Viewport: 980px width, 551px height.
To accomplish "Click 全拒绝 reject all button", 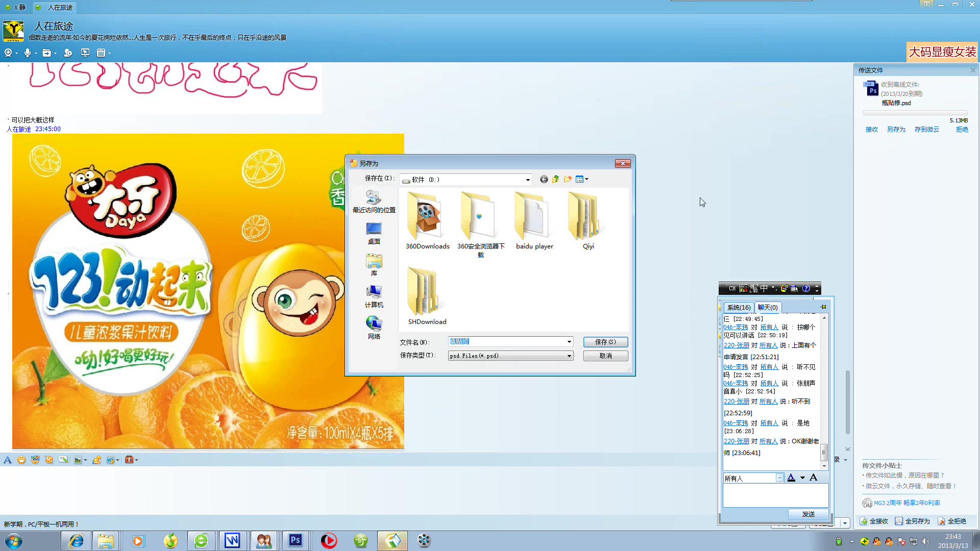I will (x=952, y=521).
